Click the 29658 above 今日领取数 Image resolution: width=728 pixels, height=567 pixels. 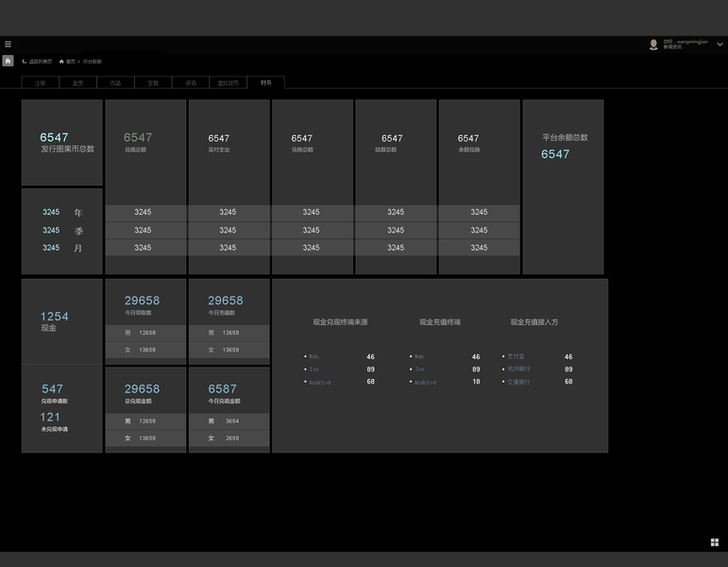[142, 301]
